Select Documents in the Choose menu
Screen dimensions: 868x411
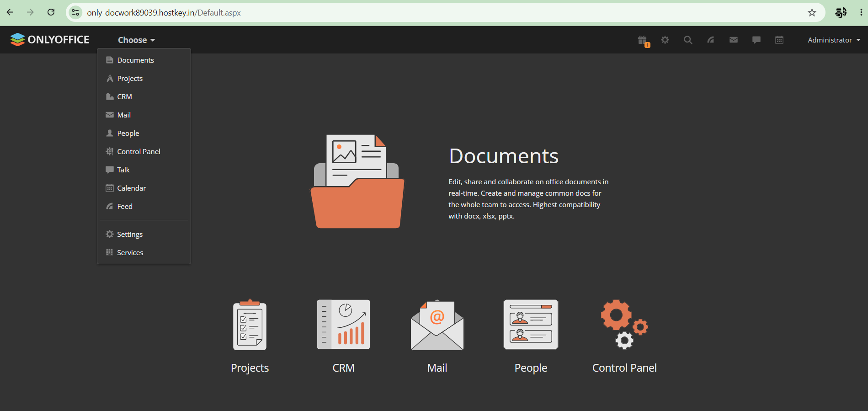point(144,60)
